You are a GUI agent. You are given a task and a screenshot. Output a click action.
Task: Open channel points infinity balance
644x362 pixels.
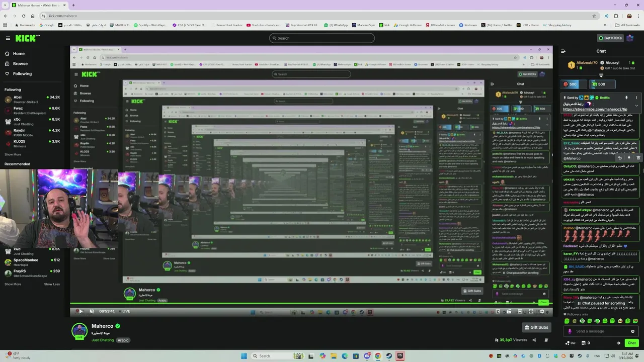[570, 343]
